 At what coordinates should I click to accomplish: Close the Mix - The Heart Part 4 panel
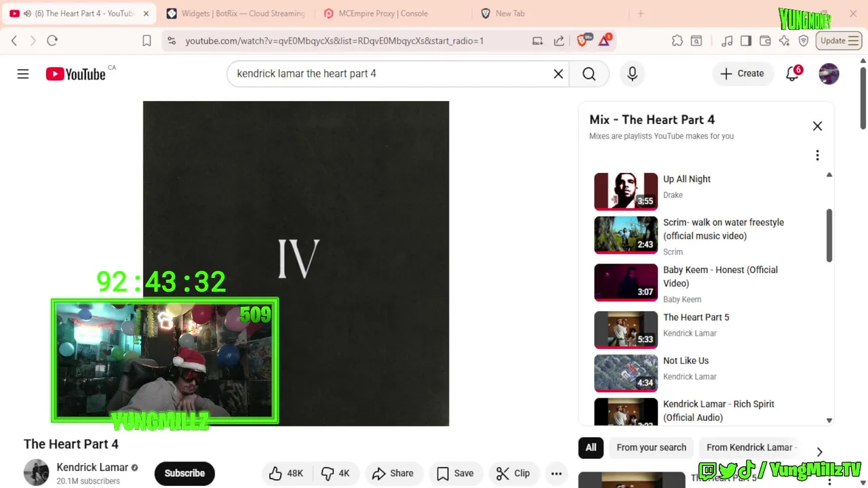(817, 126)
